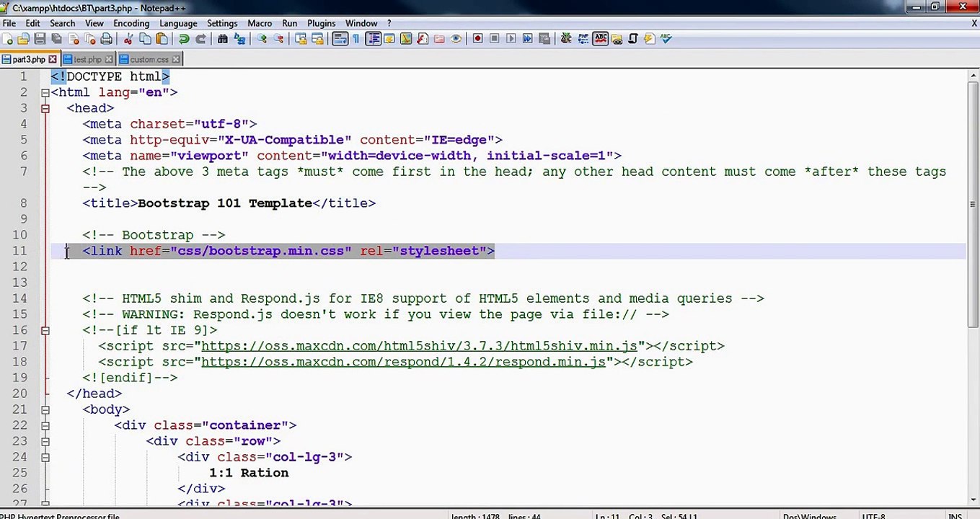Image resolution: width=980 pixels, height=519 pixels.
Task: Start recording a macro
Action: pos(477,39)
